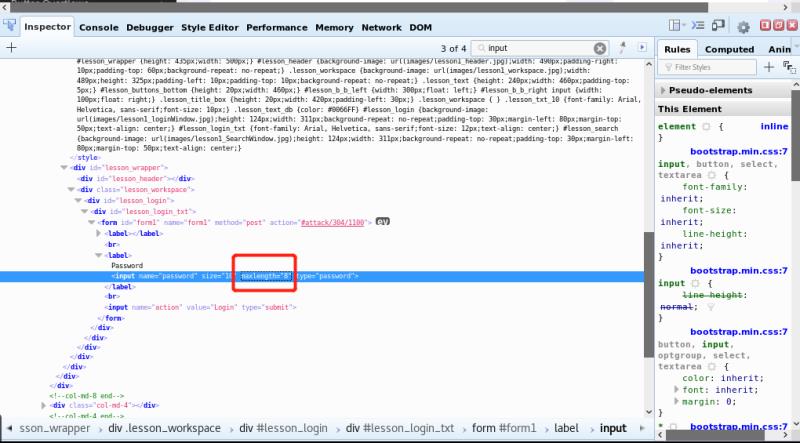The image size is (800, 443).
Task: Collapse the div#lesson_wrapper node
Action: tap(64, 167)
